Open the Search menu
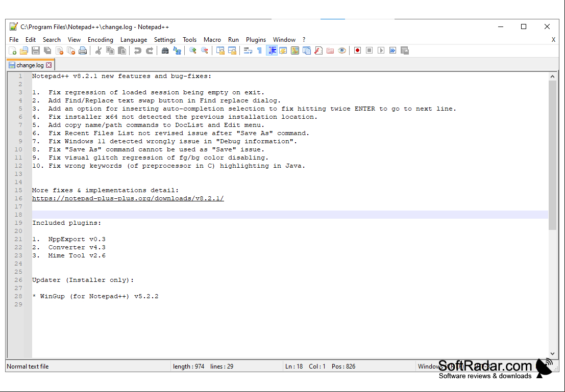This screenshot has width=565, height=392. coord(52,40)
